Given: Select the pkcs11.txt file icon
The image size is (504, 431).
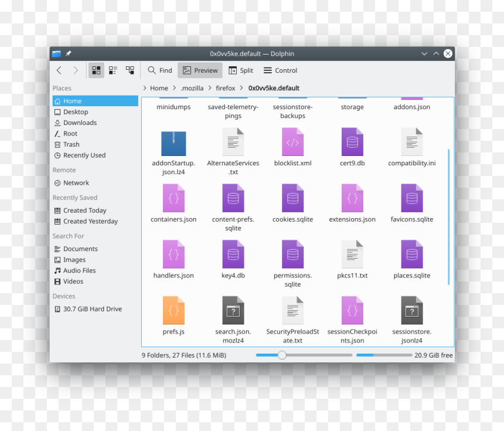Looking at the screenshot, I should 352,254.
